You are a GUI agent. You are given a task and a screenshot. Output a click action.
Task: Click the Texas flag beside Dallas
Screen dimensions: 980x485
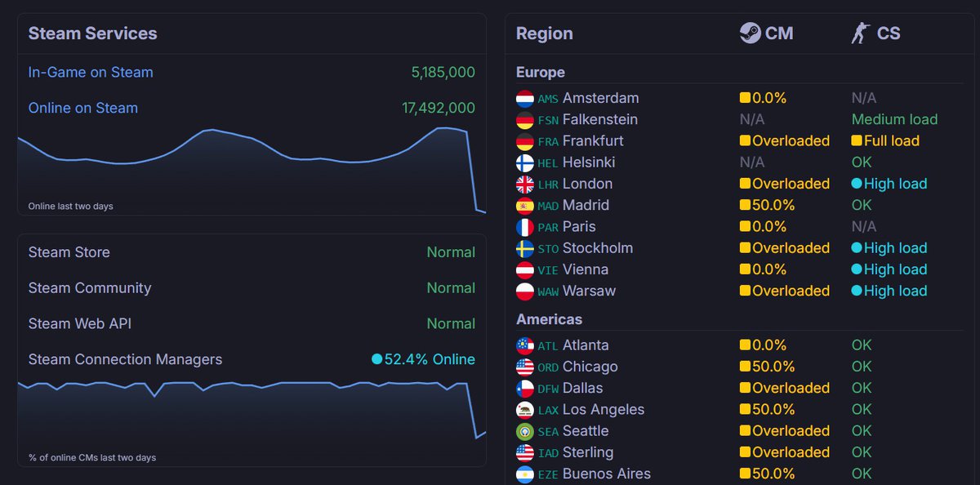point(525,389)
